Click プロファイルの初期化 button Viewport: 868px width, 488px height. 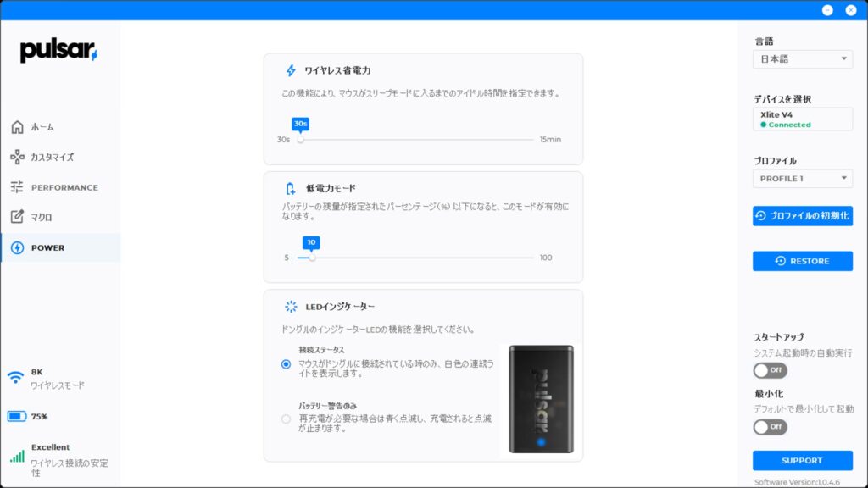[x=802, y=216]
